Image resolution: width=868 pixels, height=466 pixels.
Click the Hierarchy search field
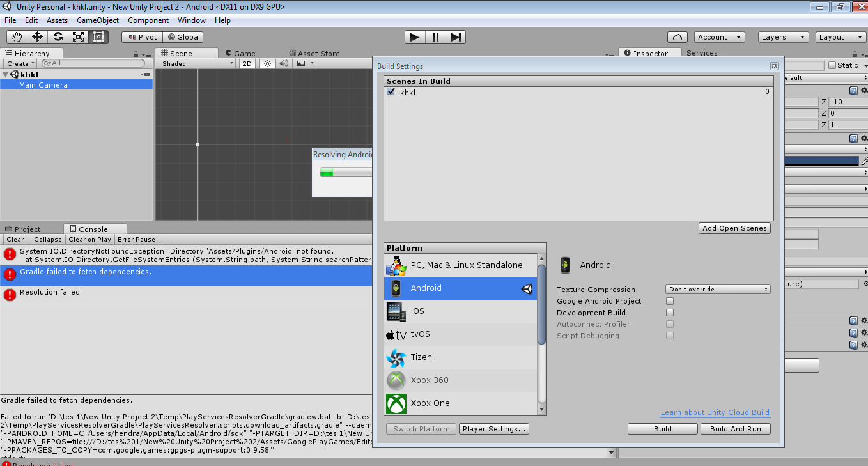[93, 63]
